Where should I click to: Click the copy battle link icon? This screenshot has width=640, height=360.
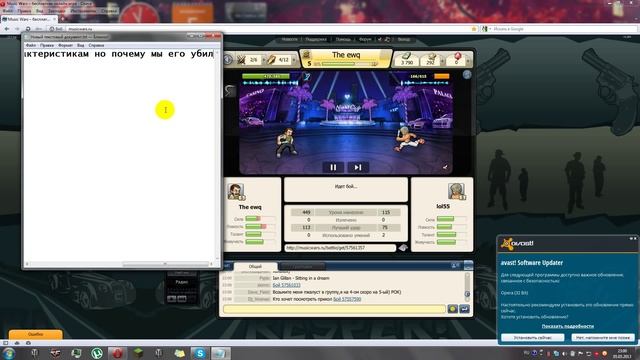(x=403, y=247)
